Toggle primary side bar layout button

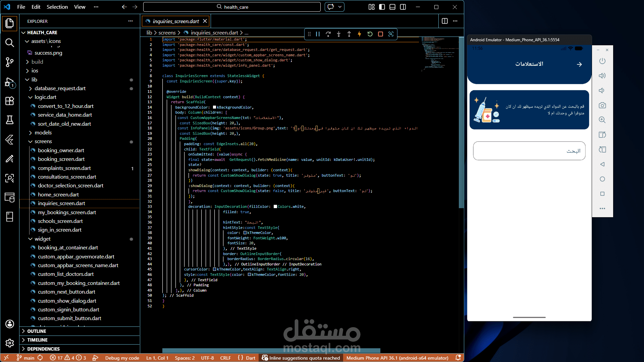click(382, 7)
